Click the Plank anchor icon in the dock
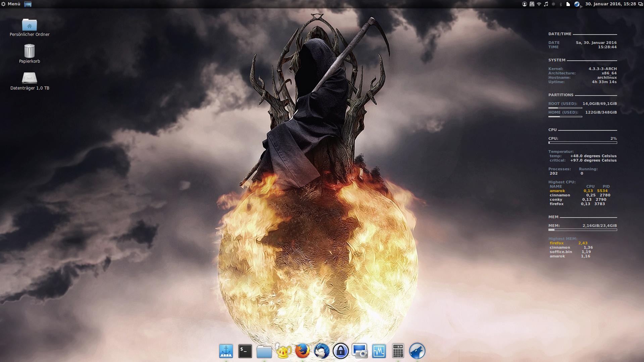This screenshot has width=644, height=362. (226, 351)
